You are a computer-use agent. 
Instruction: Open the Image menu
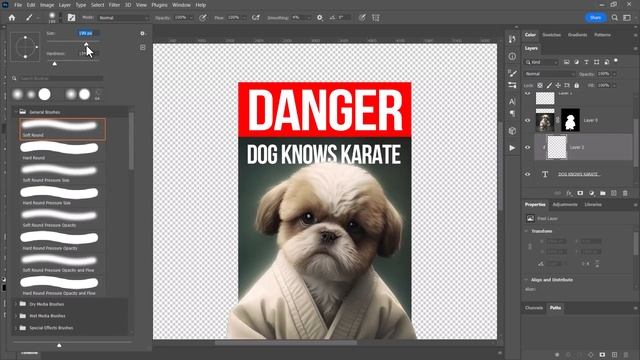(x=47, y=5)
